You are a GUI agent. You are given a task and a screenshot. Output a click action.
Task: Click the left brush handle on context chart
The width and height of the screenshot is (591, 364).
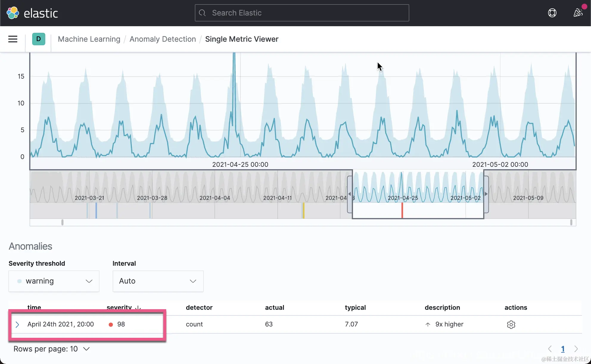click(x=350, y=194)
